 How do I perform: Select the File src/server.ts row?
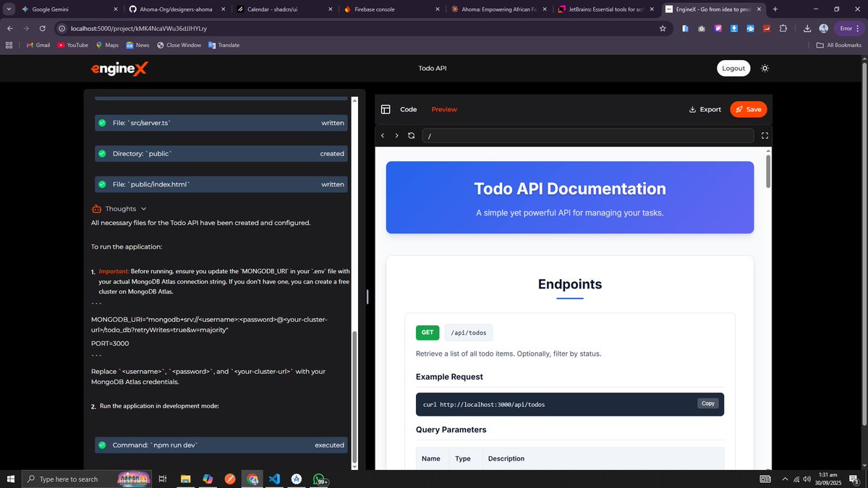[221, 123]
